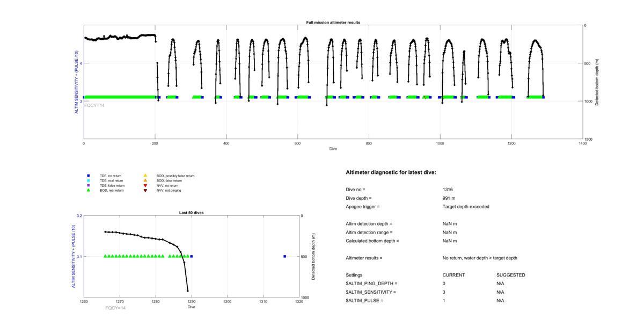Screen dimensions: 644x334
Task: Select 'No return, water depth > target depth' text
Action: coord(480,258)
